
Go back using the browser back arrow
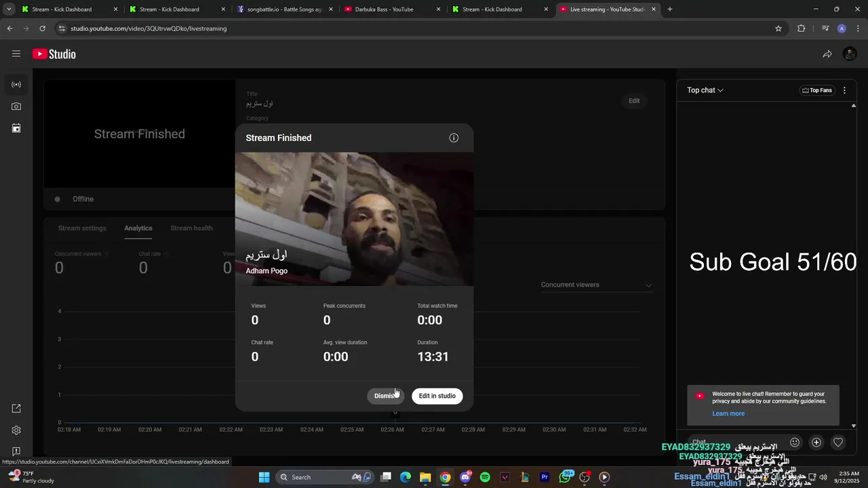point(9,28)
